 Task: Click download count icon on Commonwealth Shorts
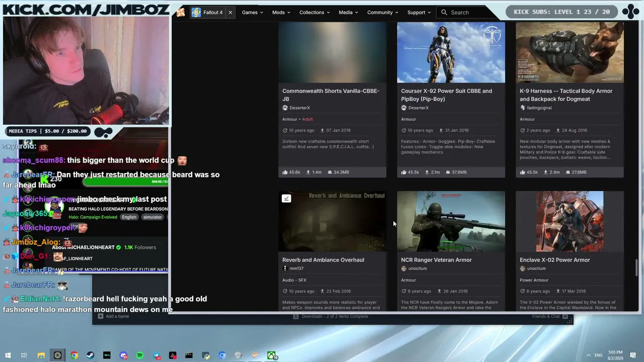[308, 172]
